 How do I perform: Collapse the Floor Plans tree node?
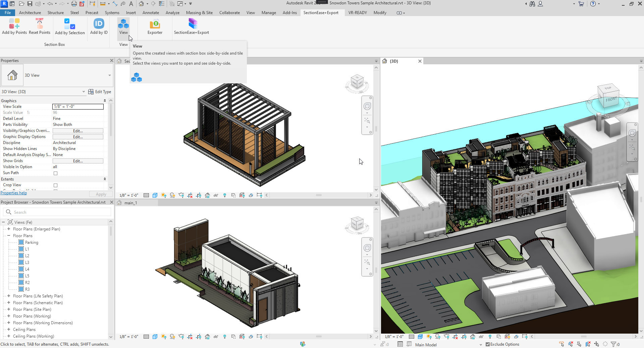pyautogui.click(x=9, y=236)
